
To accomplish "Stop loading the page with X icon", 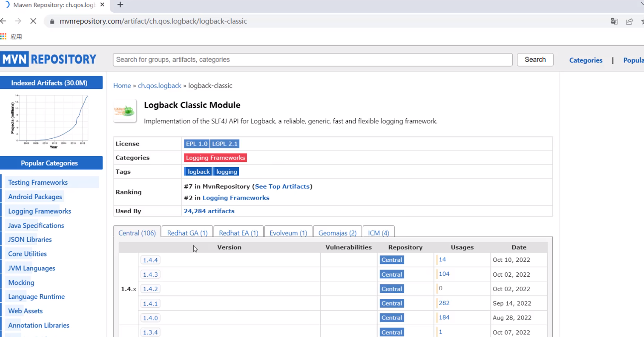I will (x=34, y=21).
